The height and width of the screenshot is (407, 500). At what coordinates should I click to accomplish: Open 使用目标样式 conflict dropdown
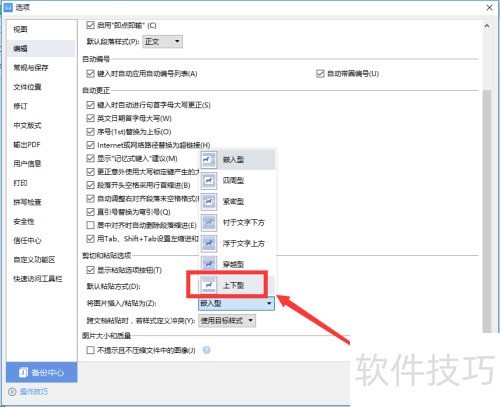coord(227,321)
